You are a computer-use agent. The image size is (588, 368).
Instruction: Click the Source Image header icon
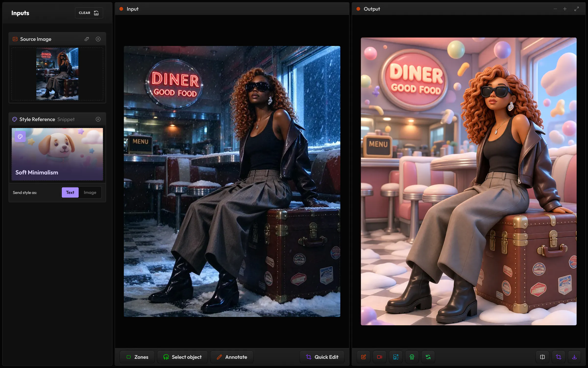pos(15,39)
